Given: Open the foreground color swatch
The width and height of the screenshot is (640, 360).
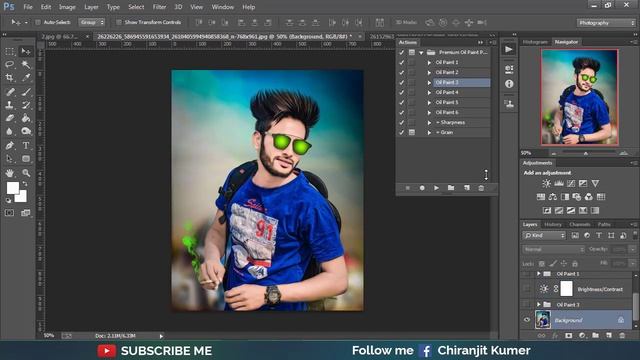Looking at the screenshot, I should coord(13,188).
